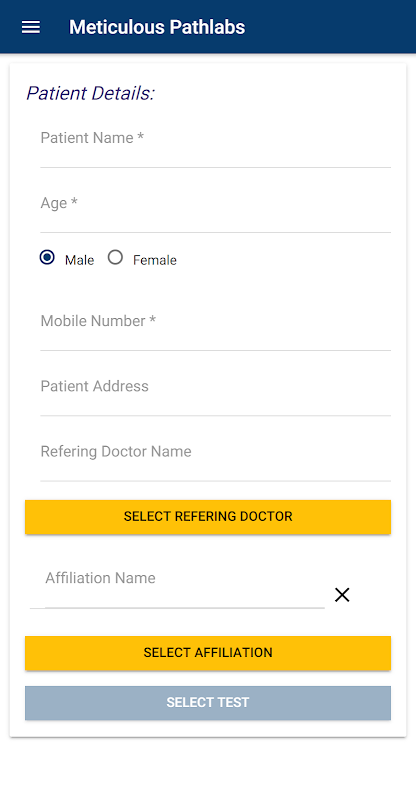Screen dimensions: 416x800
Task: Focus the Affiliation Name field
Action: pos(177,586)
